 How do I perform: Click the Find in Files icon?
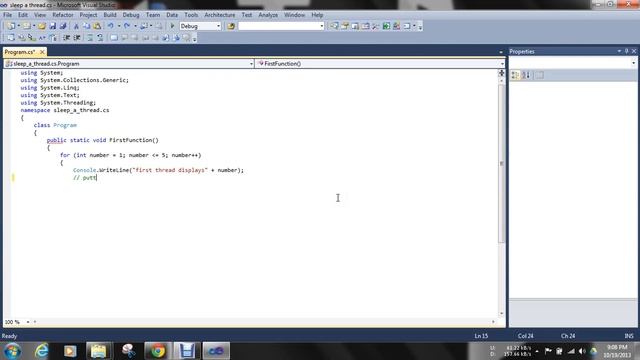[231, 26]
